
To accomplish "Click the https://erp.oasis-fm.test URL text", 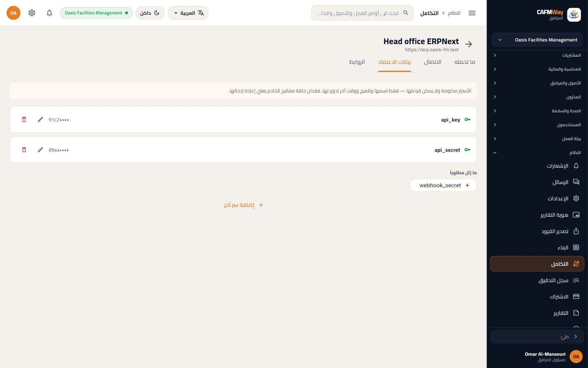I will pos(432,50).
